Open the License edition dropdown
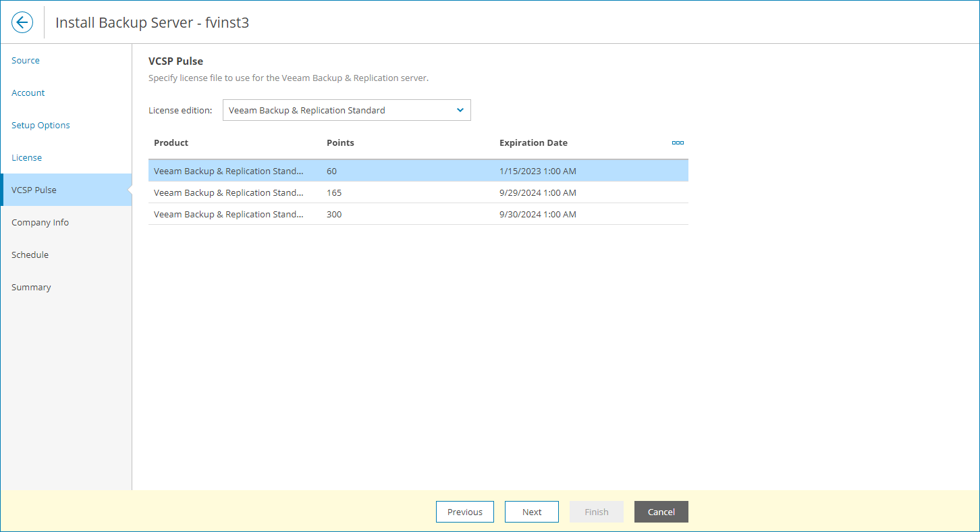Screen dimensions: 980x532 coord(346,109)
